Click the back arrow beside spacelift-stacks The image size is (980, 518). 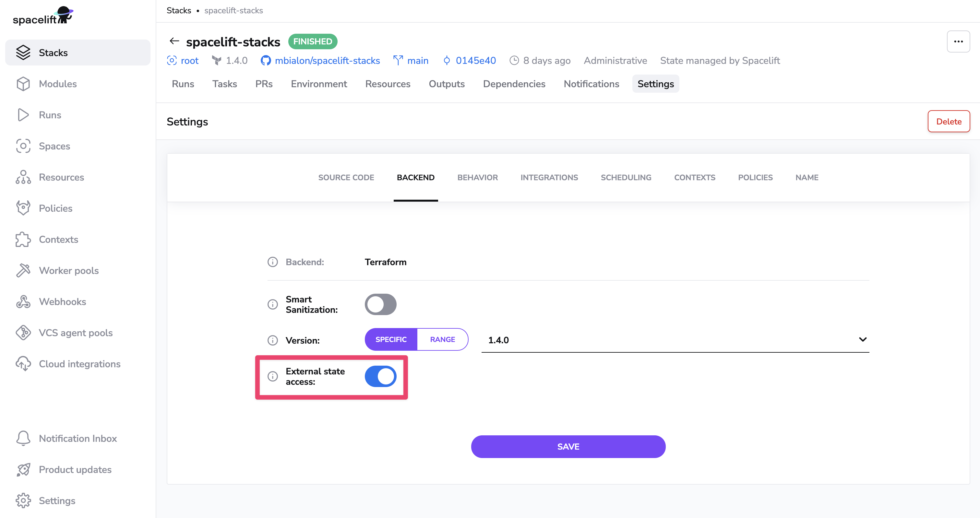(x=174, y=41)
